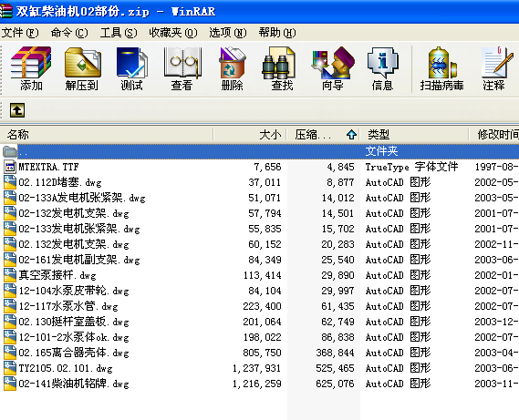Sort by Modified (修改时间) column header

(494, 135)
